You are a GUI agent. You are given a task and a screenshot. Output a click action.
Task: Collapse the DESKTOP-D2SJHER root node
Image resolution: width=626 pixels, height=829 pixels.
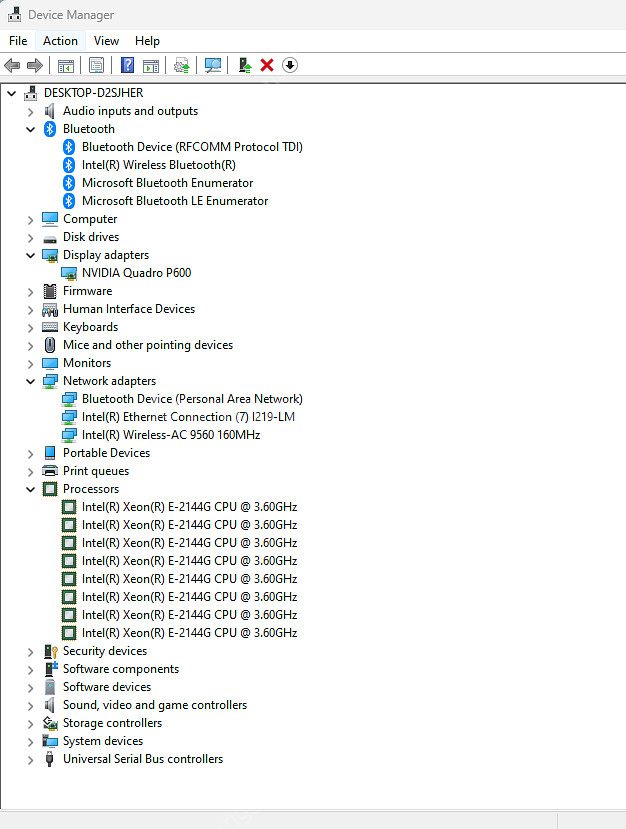click(x=12, y=94)
